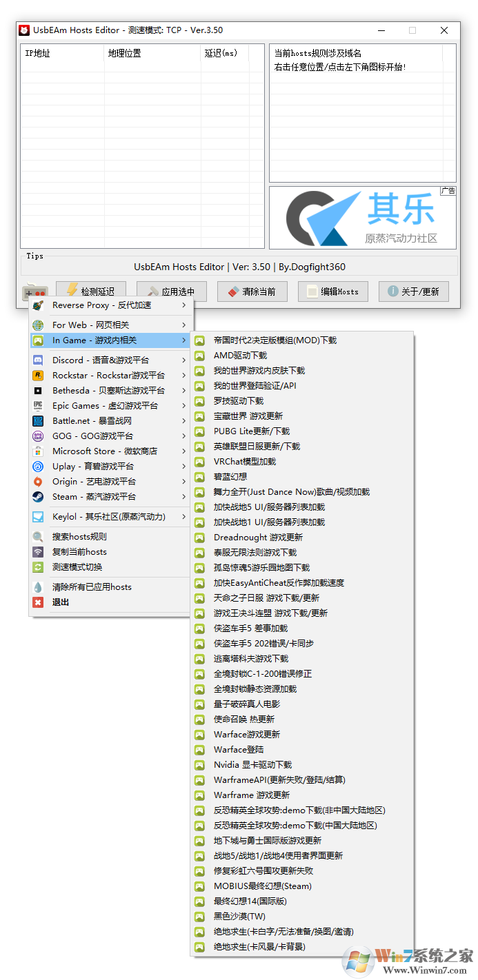Click the Discord logo icon in the menu
This screenshot has width=478, height=980.
tap(38, 360)
